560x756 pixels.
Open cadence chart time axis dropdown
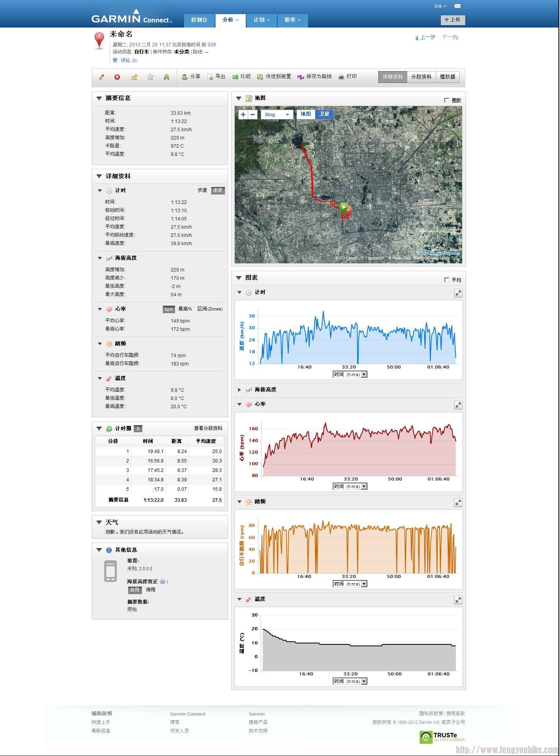click(x=350, y=584)
